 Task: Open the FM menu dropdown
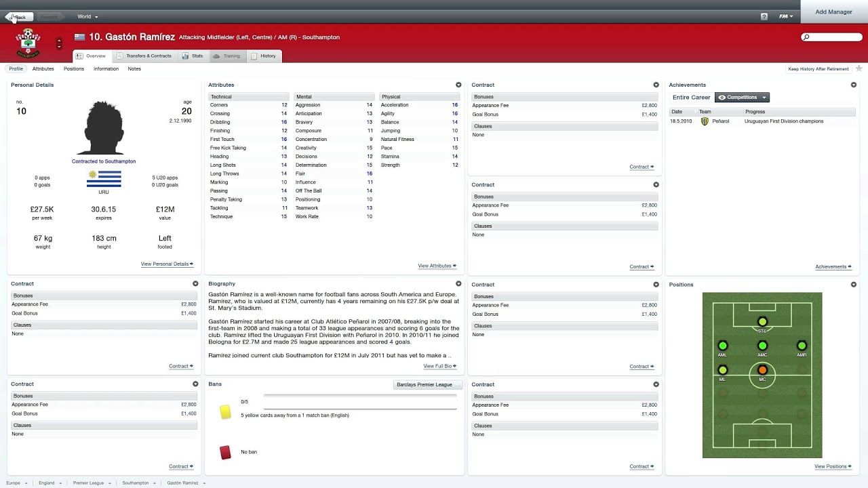(785, 16)
